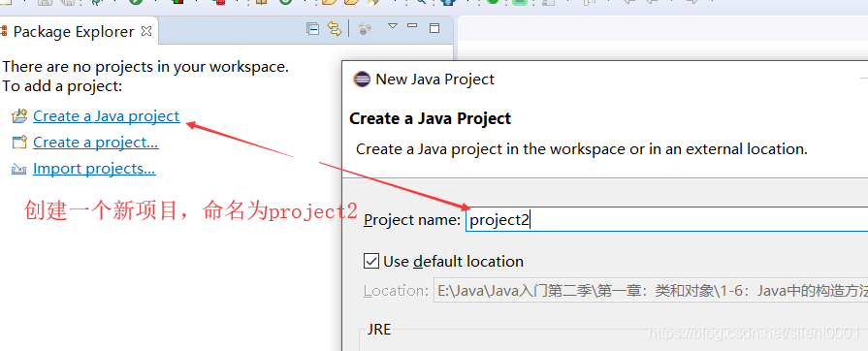Click the new project wizard icon
This screenshot has width=868, height=351.
pos(19,143)
